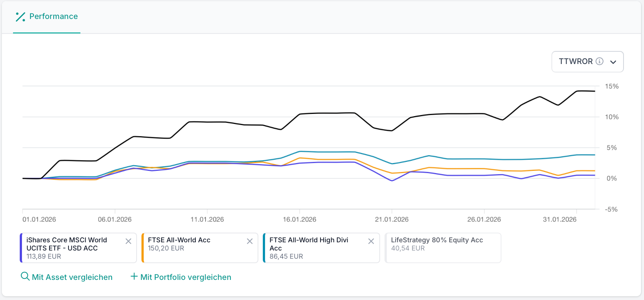The image size is (644, 300).
Task: Remove FTSE All-World Acc comparison
Action: tap(250, 241)
